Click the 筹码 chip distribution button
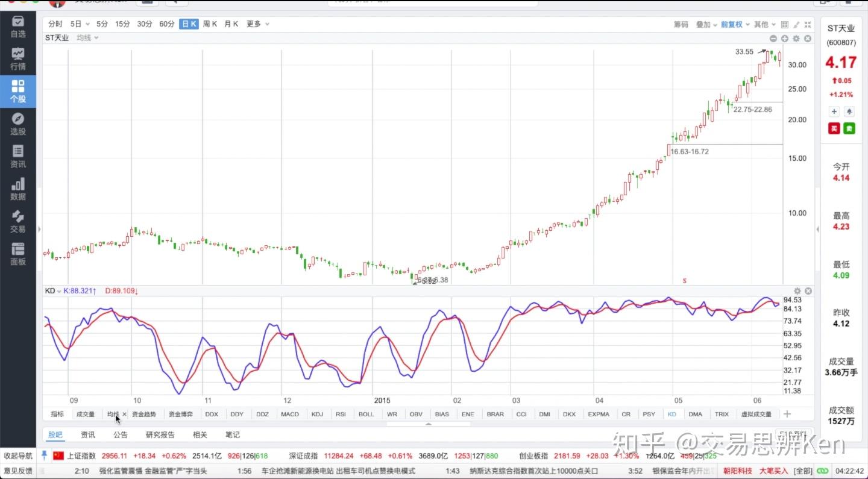The width and height of the screenshot is (868, 479). point(681,25)
